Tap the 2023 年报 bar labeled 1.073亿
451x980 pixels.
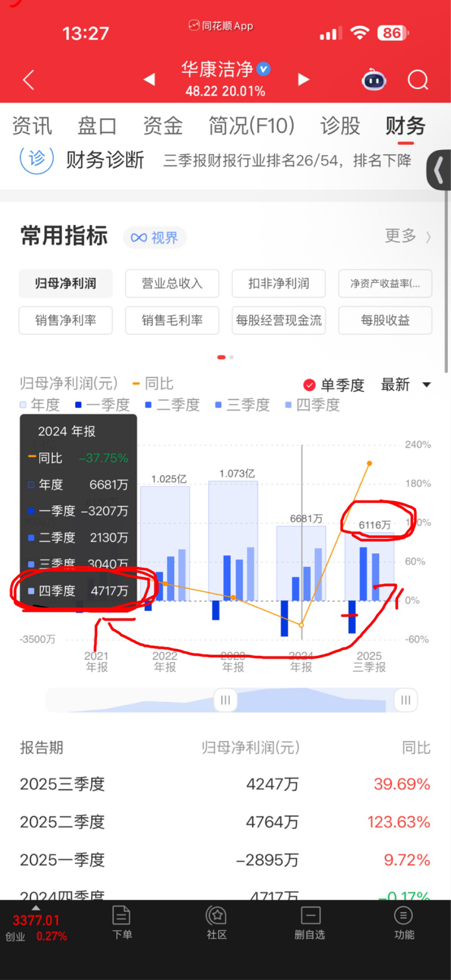click(233, 540)
